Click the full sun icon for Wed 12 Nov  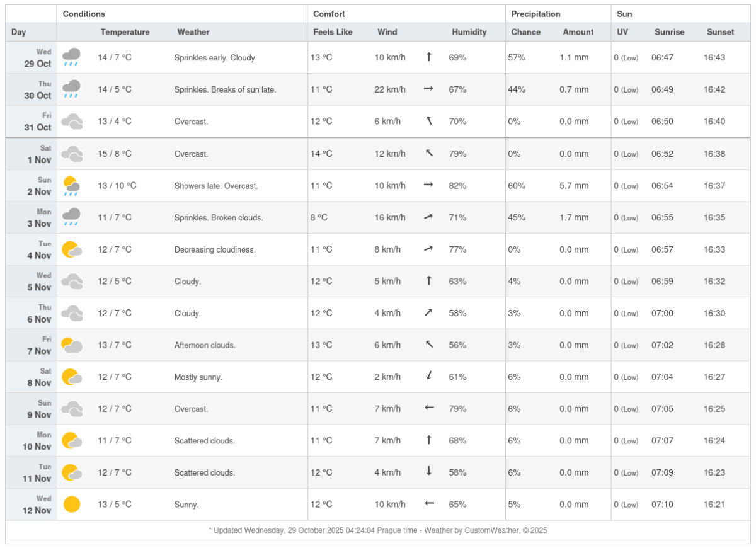click(72, 505)
